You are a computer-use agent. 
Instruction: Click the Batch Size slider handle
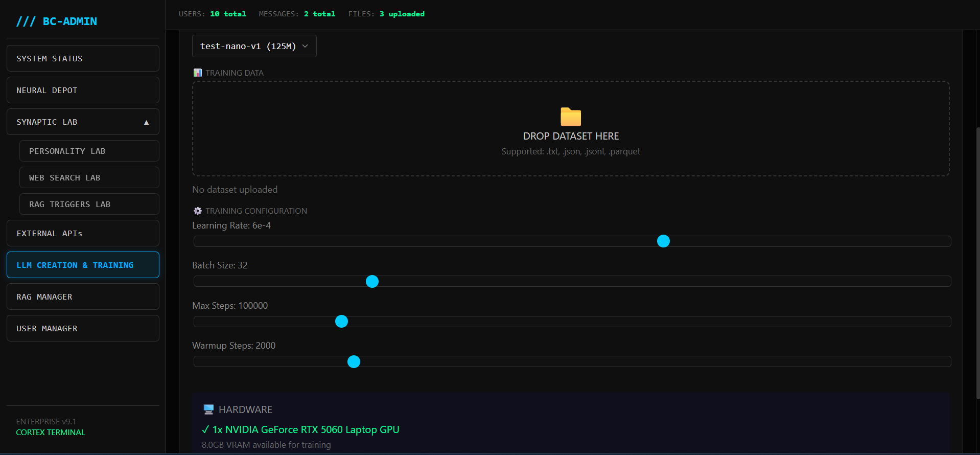pyautogui.click(x=372, y=282)
